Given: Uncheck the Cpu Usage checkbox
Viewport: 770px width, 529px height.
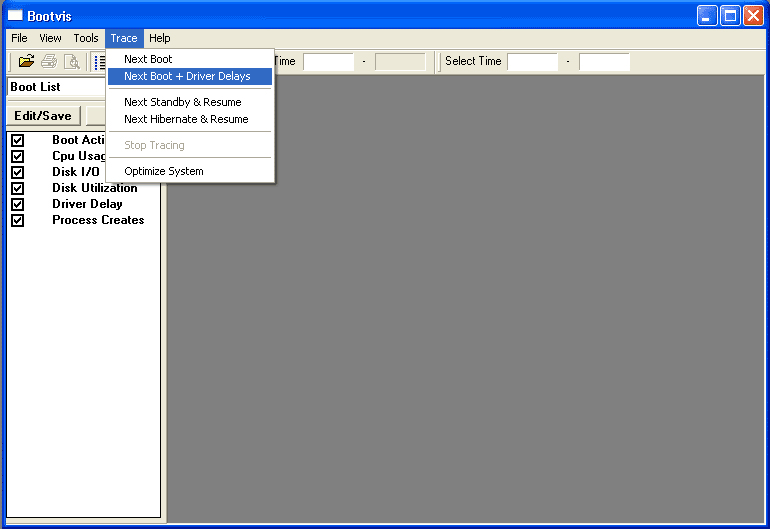Looking at the screenshot, I should coord(18,156).
